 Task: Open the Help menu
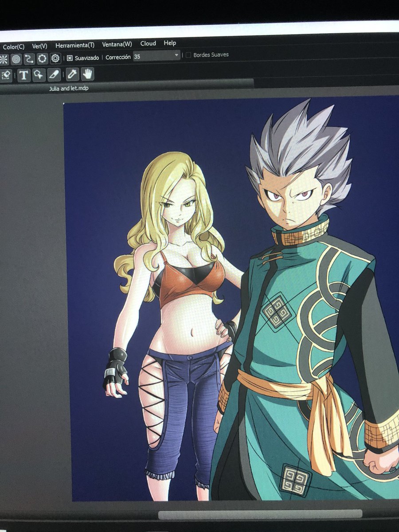(x=170, y=43)
